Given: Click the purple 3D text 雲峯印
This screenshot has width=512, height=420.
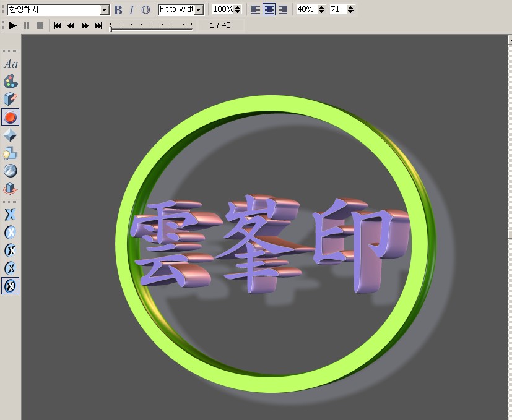Looking at the screenshot, I should coord(269,244).
